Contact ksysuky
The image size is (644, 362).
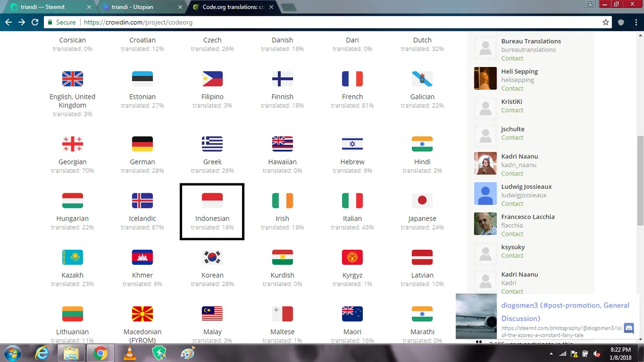tap(512, 256)
